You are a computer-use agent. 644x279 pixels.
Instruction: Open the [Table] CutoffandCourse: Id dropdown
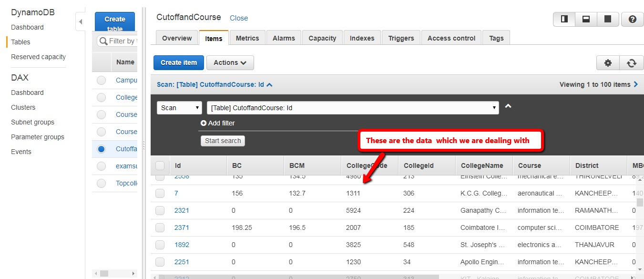coord(353,108)
